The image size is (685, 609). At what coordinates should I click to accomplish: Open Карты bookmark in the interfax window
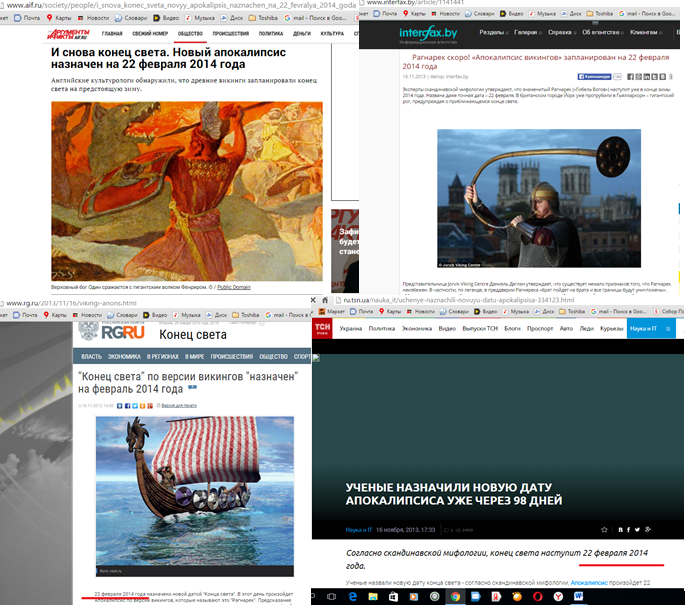tap(414, 14)
